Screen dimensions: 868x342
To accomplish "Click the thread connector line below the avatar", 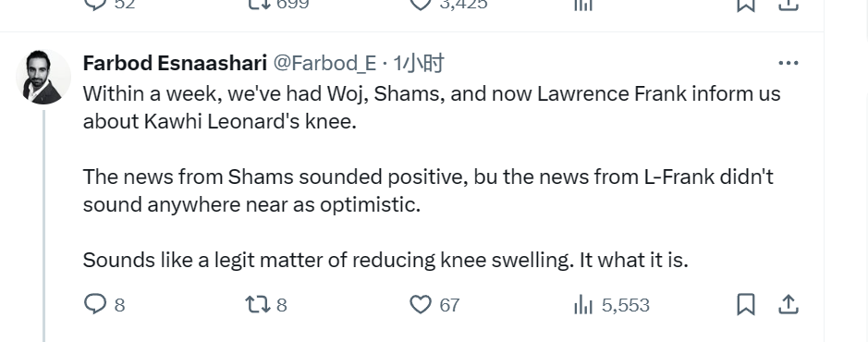I will pyautogui.click(x=43, y=226).
